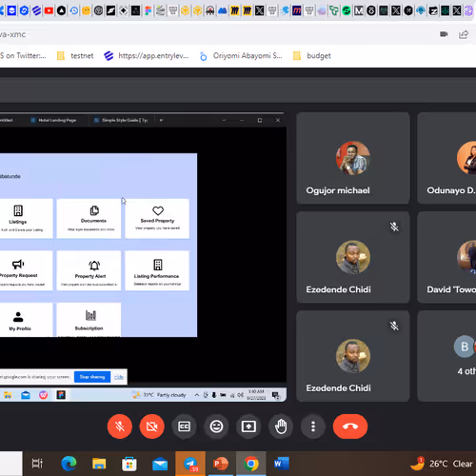The height and width of the screenshot is (476, 476).
Task: Click the share page icon in address bar
Action: (x=464, y=34)
